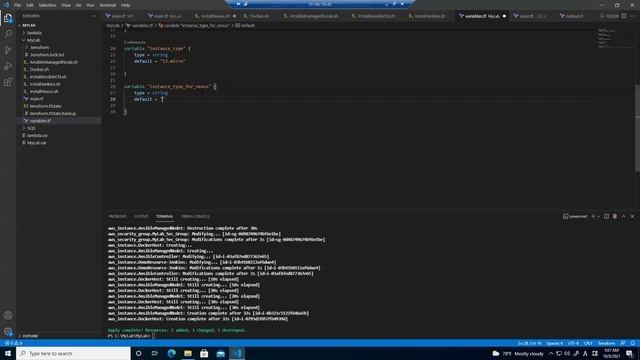This screenshot has height=360, width=640.
Task: Switch to the Debug Console tab
Action: pos(195,216)
